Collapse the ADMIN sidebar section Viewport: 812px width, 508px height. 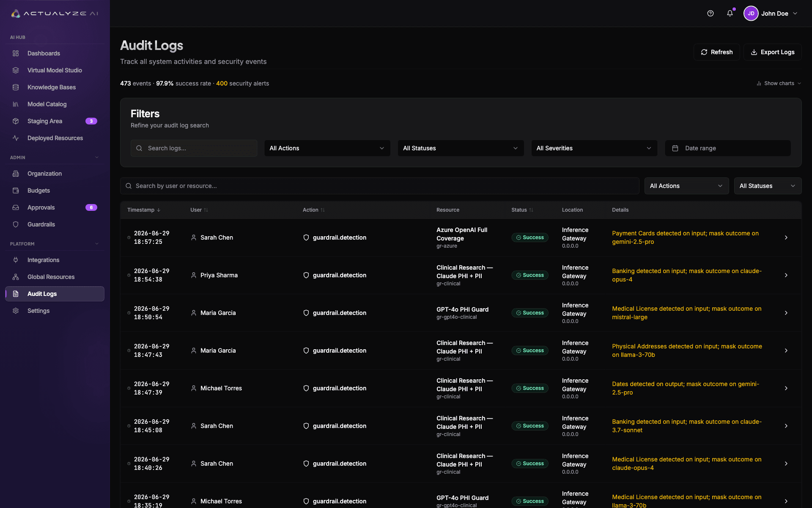click(97, 157)
